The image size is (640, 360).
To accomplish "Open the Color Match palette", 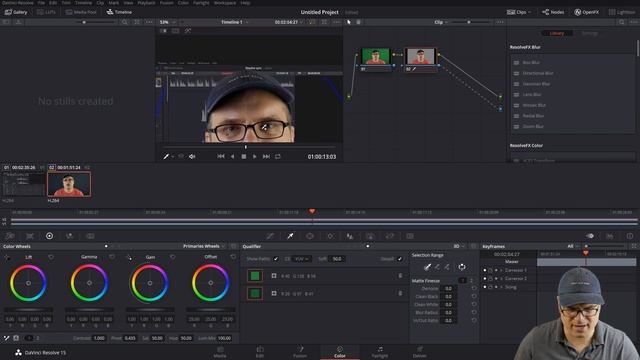I will (30, 236).
